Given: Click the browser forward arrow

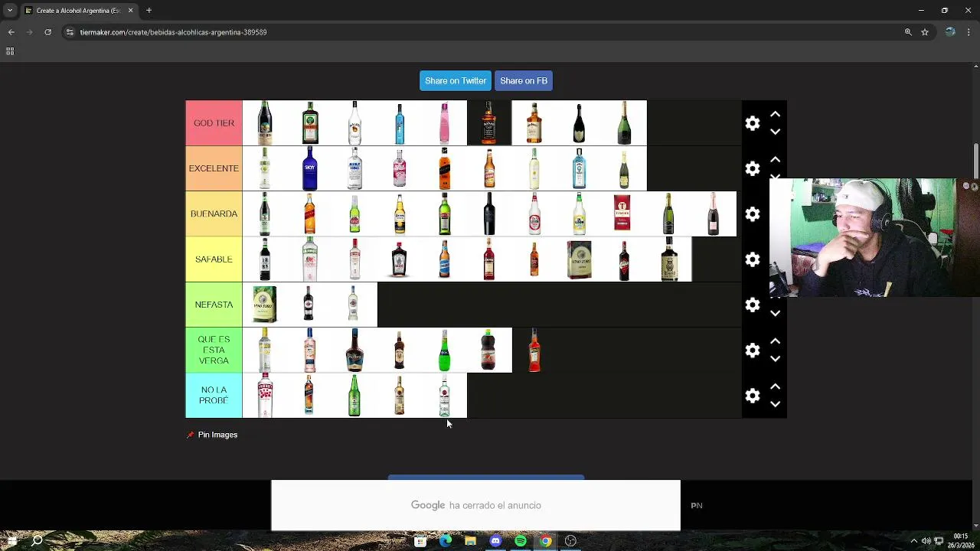Looking at the screenshot, I should click(29, 32).
